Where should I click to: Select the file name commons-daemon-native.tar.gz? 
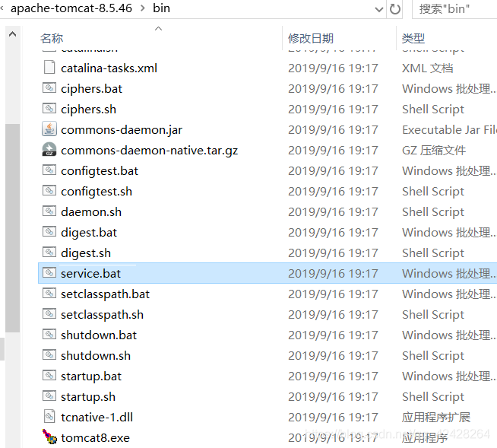pyautogui.click(x=149, y=151)
